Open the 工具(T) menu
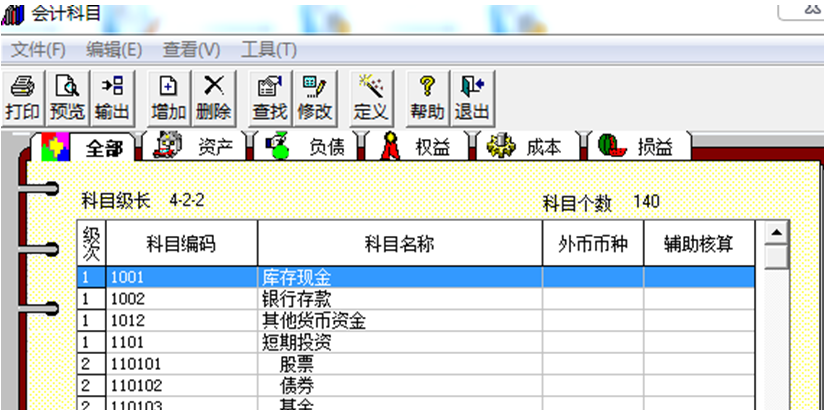Screen dimensions: 824x410 [269, 50]
